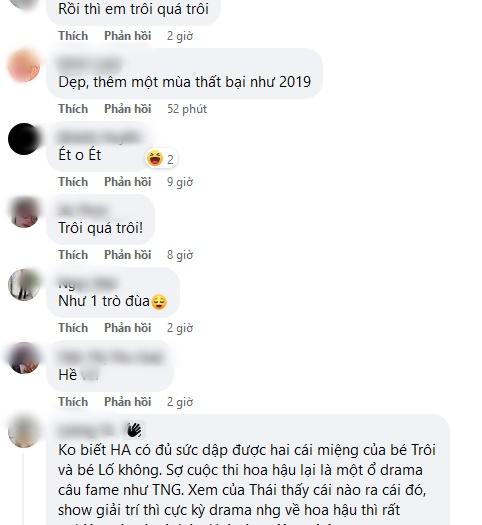The width and height of the screenshot is (482, 525).
Task: Click "52 phút" timestamp link
Action: pyautogui.click(x=187, y=109)
